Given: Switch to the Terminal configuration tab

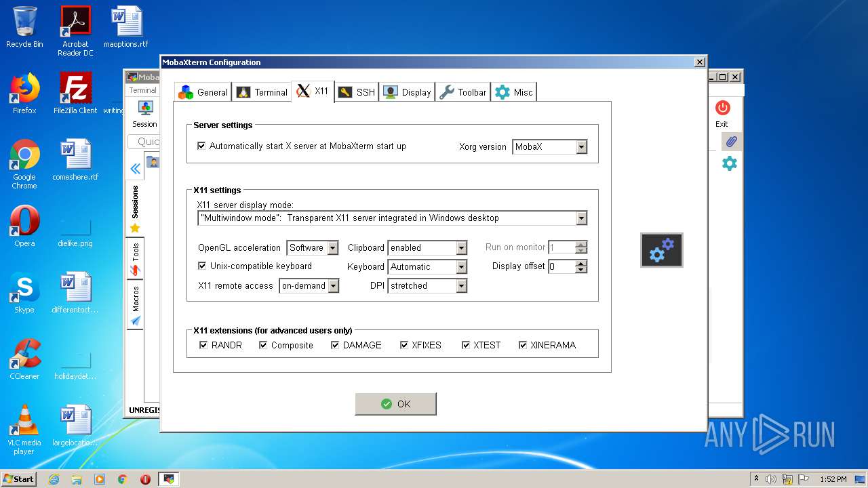Looking at the screenshot, I should tap(262, 92).
